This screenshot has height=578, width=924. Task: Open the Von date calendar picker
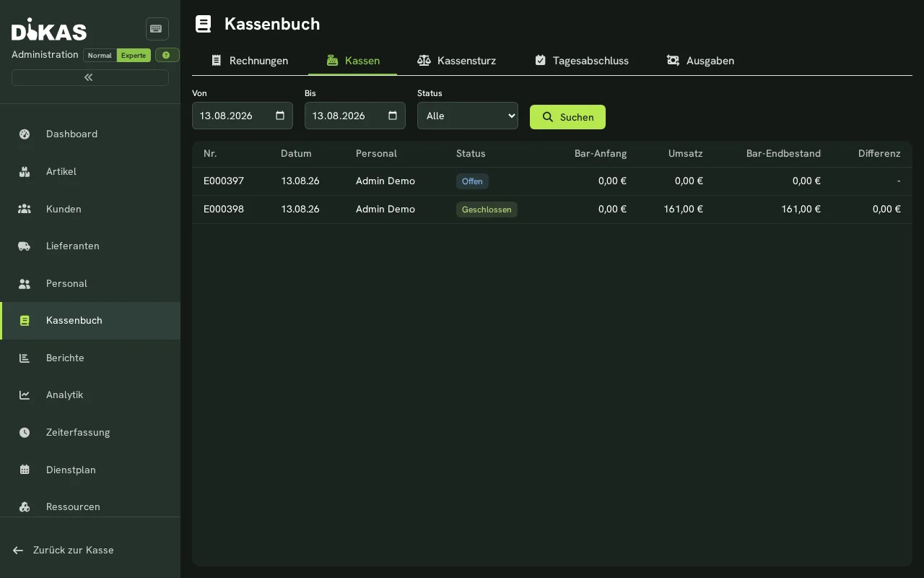(x=280, y=116)
